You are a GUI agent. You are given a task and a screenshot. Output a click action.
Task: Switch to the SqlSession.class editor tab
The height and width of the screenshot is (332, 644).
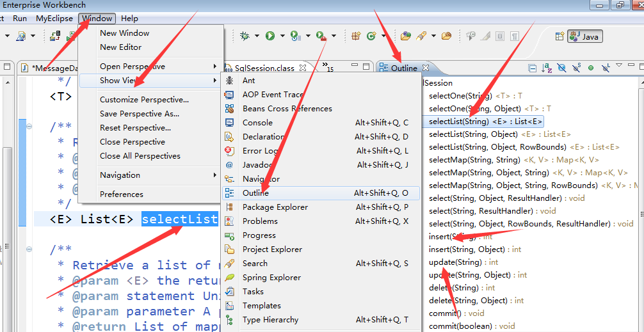[264, 68]
